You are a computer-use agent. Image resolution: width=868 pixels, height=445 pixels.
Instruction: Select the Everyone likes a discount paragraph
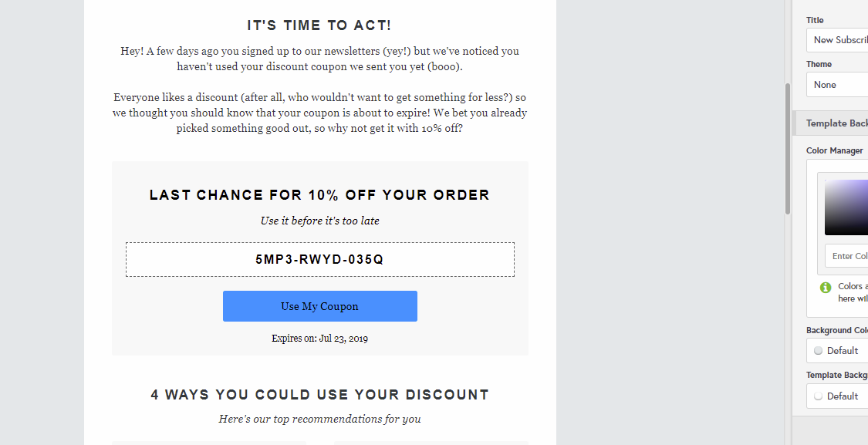[320, 113]
